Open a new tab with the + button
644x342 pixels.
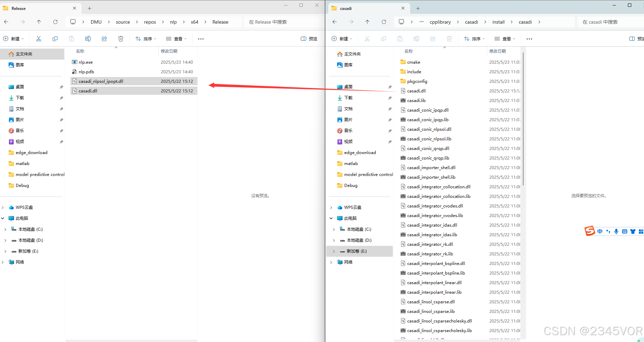pos(89,8)
